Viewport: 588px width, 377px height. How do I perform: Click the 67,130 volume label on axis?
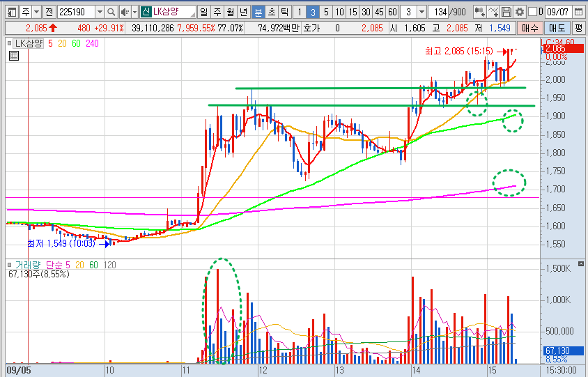pos(564,351)
